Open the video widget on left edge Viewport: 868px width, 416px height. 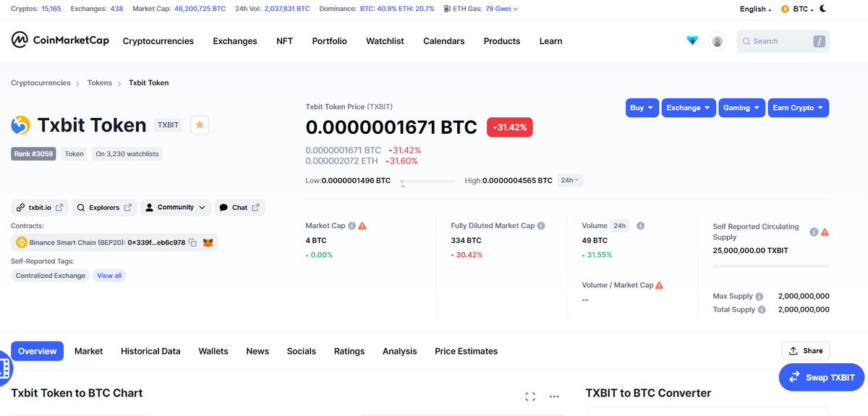[4, 369]
